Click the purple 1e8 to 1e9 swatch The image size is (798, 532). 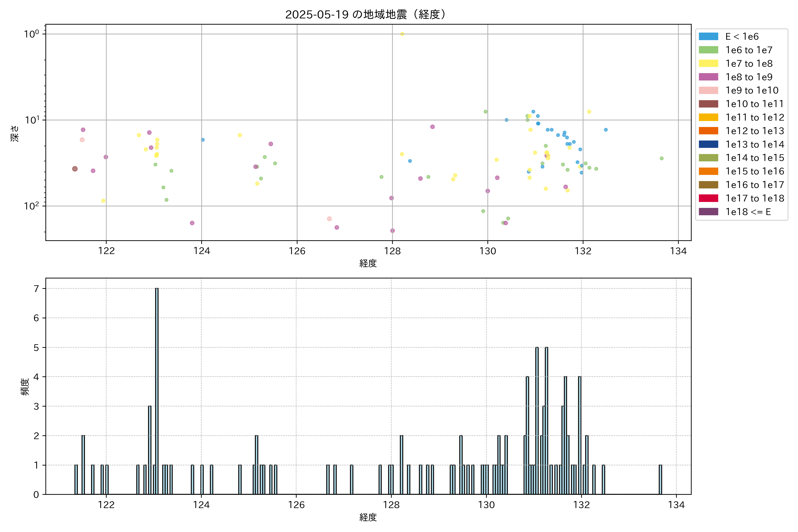[x=708, y=77]
